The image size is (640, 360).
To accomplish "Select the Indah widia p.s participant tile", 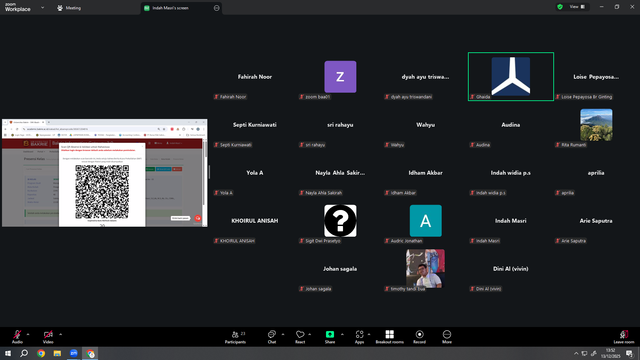I will [x=511, y=173].
